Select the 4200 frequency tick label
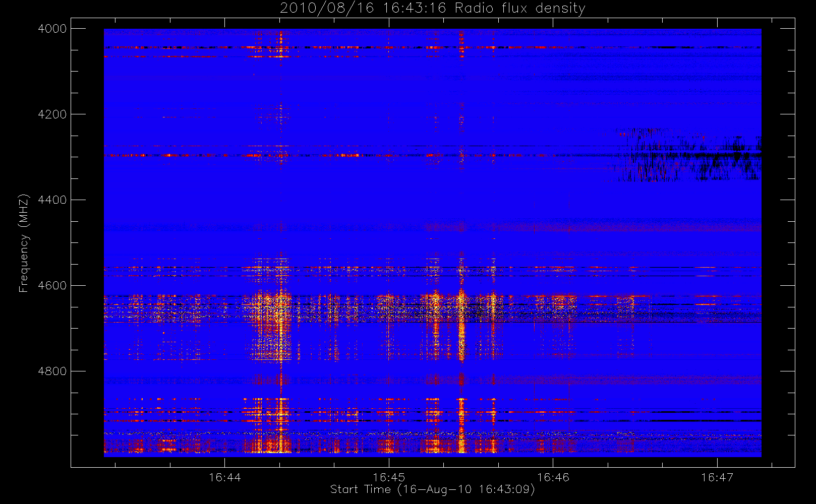816x504 pixels. click(52, 114)
